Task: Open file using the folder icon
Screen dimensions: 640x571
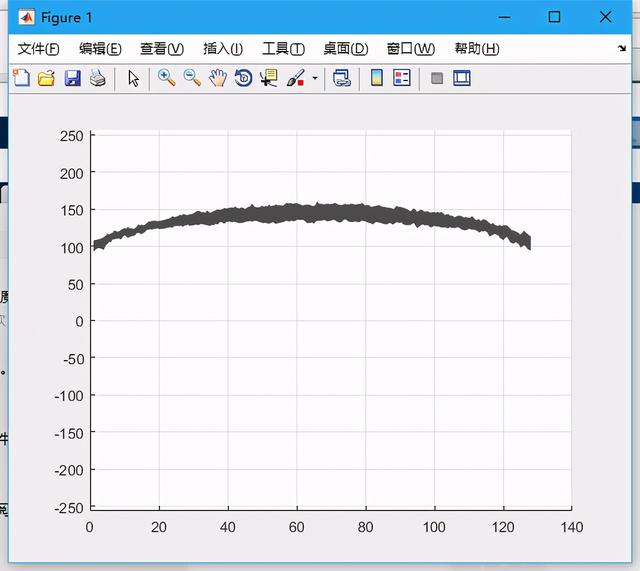Action: [46, 78]
